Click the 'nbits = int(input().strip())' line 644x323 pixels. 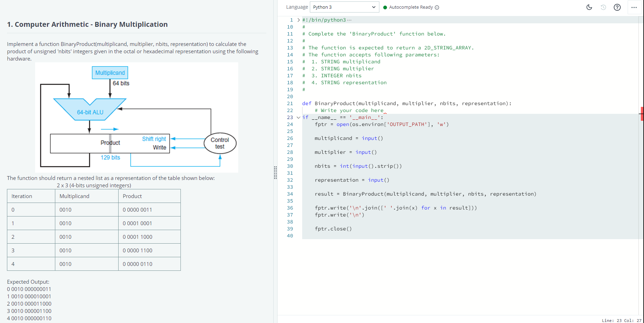pyautogui.click(x=358, y=166)
